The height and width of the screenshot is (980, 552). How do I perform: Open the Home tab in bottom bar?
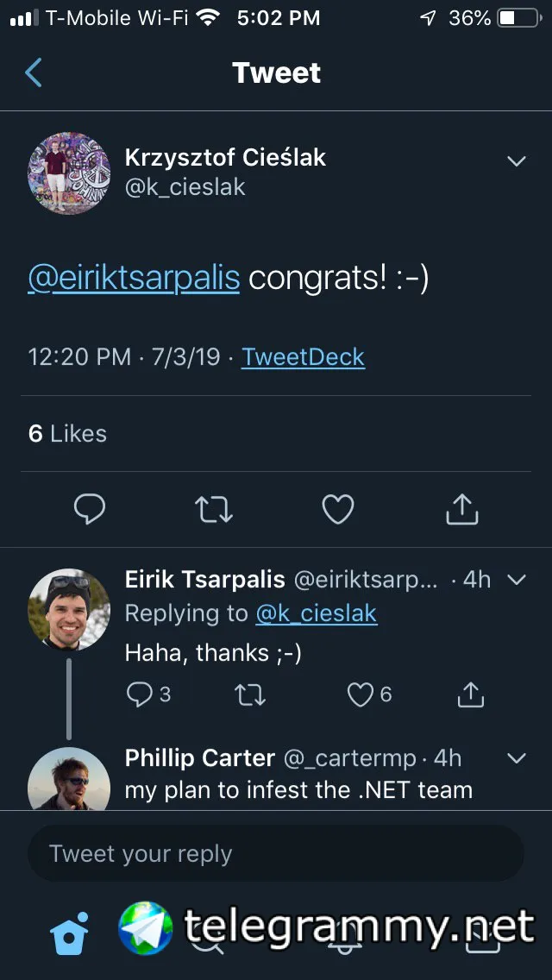(x=70, y=933)
